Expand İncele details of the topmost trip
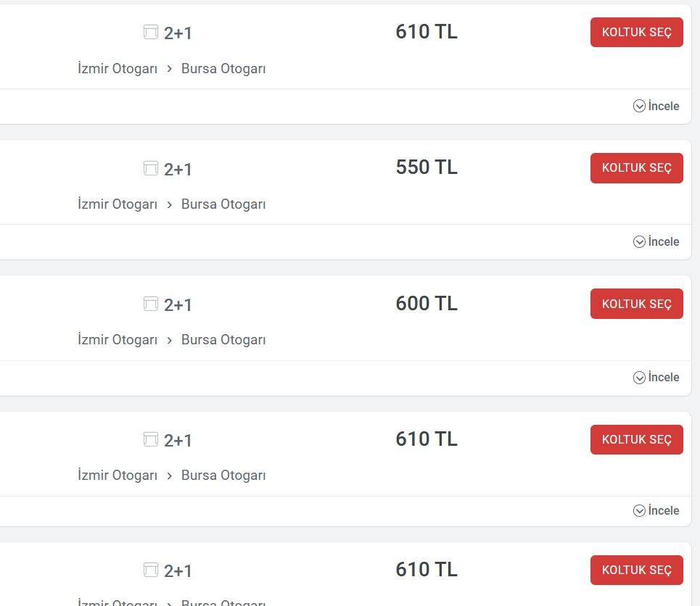 point(656,106)
